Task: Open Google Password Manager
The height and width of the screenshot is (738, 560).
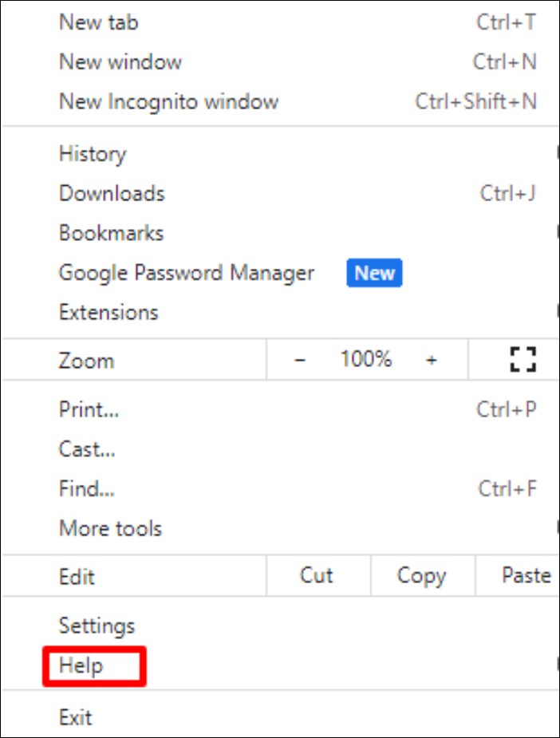Action: (x=187, y=274)
